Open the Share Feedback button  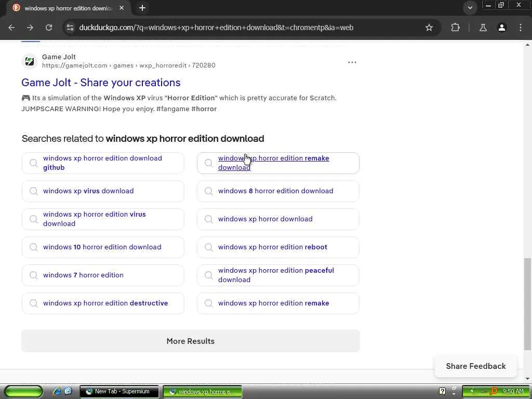point(476,366)
